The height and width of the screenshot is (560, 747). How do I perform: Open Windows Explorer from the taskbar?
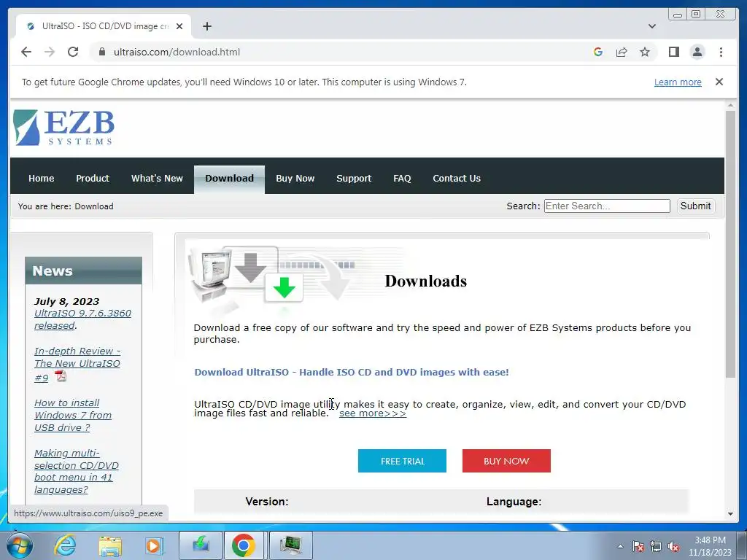(110, 545)
